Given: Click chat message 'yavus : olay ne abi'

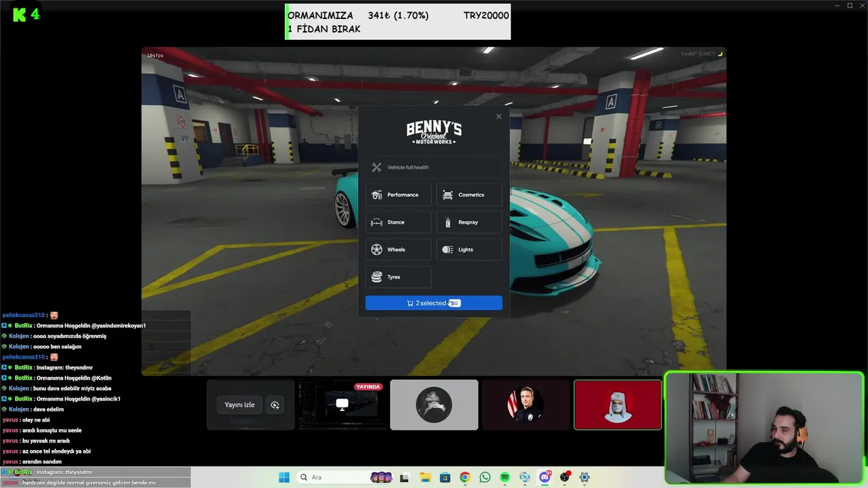Looking at the screenshot, I should click(26, 420).
